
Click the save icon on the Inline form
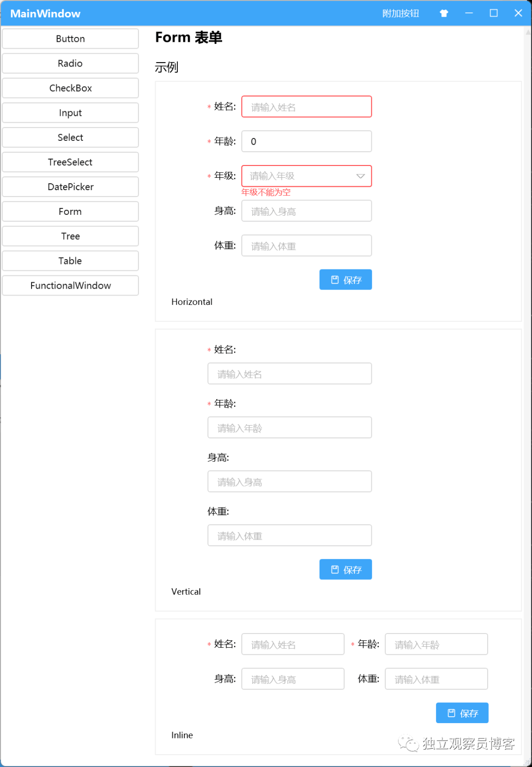pyautogui.click(x=451, y=712)
